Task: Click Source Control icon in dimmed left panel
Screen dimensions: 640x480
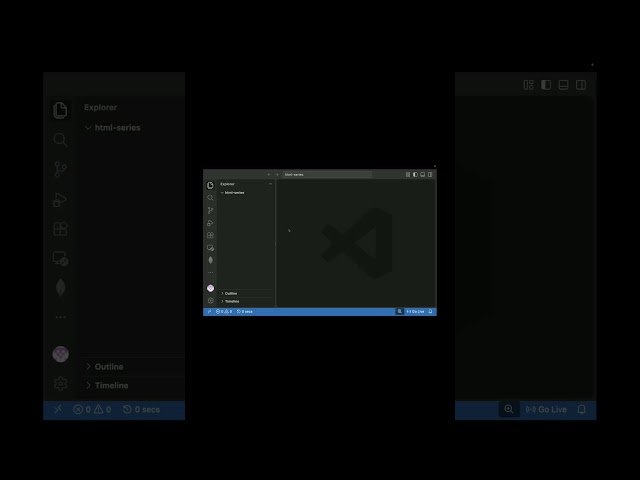Action: tap(60, 169)
